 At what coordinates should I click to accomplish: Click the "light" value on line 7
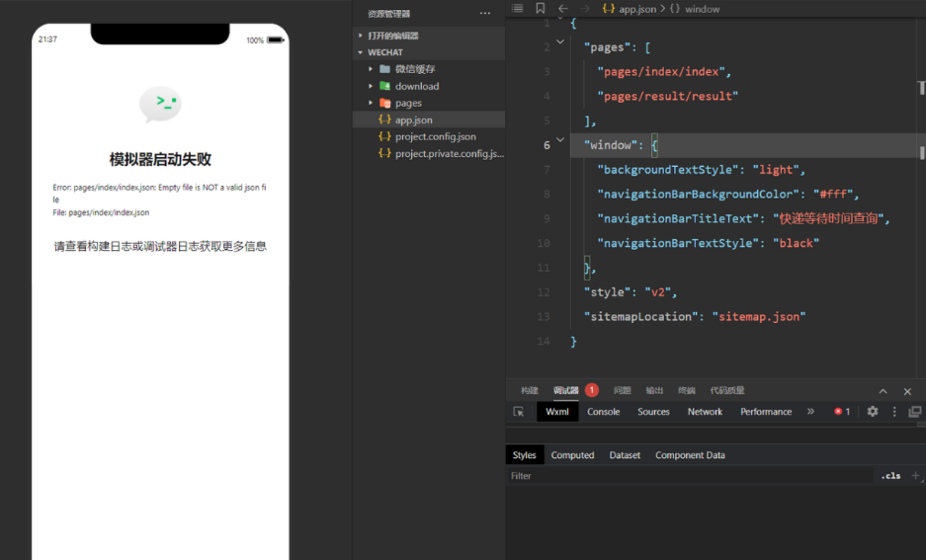click(x=776, y=170)
